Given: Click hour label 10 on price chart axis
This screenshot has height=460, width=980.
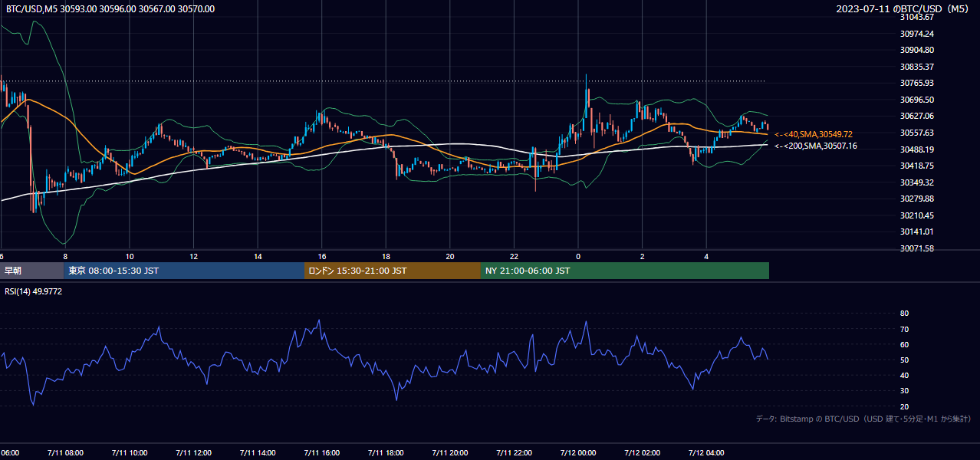Looking at the screenshot, I should click(130, 256).
